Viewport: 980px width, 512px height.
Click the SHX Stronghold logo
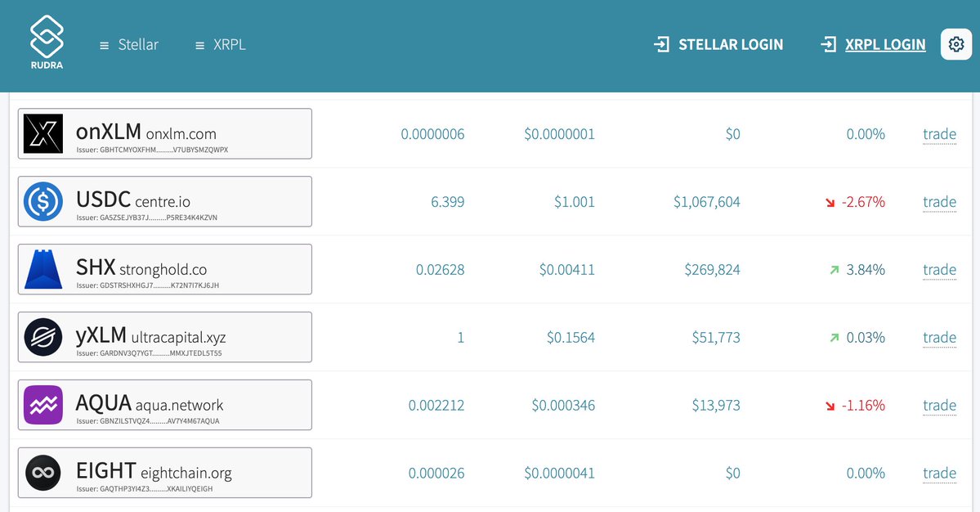coord(43,270)
